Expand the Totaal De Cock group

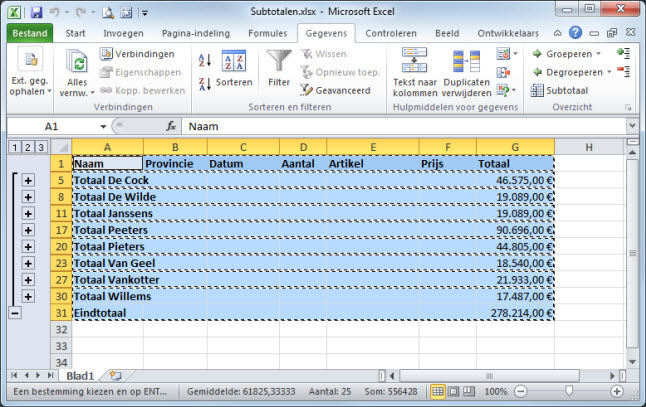[28, 180]
